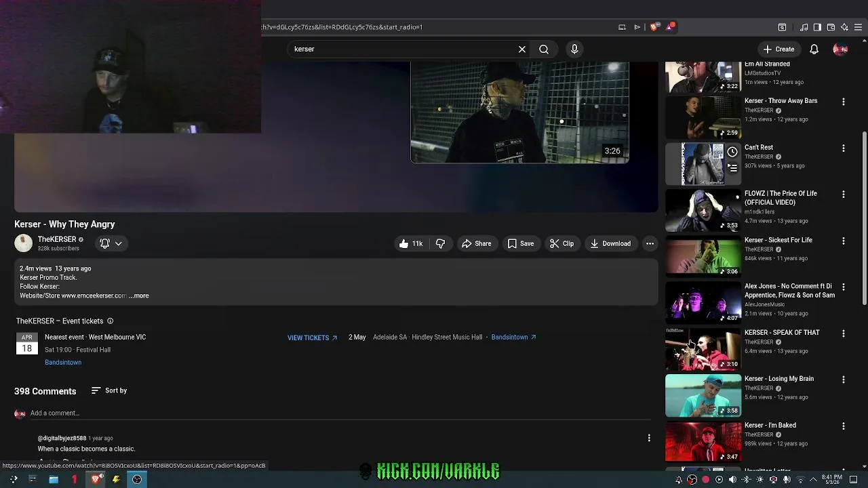Open the media control music note icon
This screenshot has width=868, height=488.
(x=804, y=27)
